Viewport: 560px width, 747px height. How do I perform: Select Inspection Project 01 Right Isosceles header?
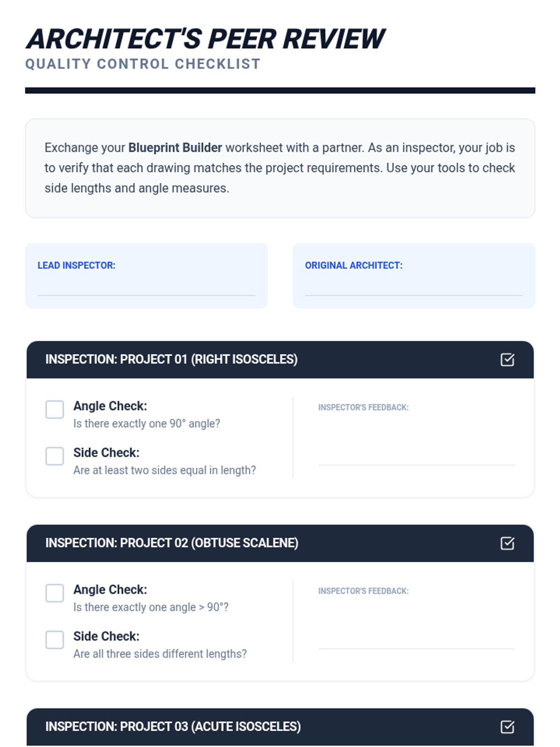(x=171, y=359)
